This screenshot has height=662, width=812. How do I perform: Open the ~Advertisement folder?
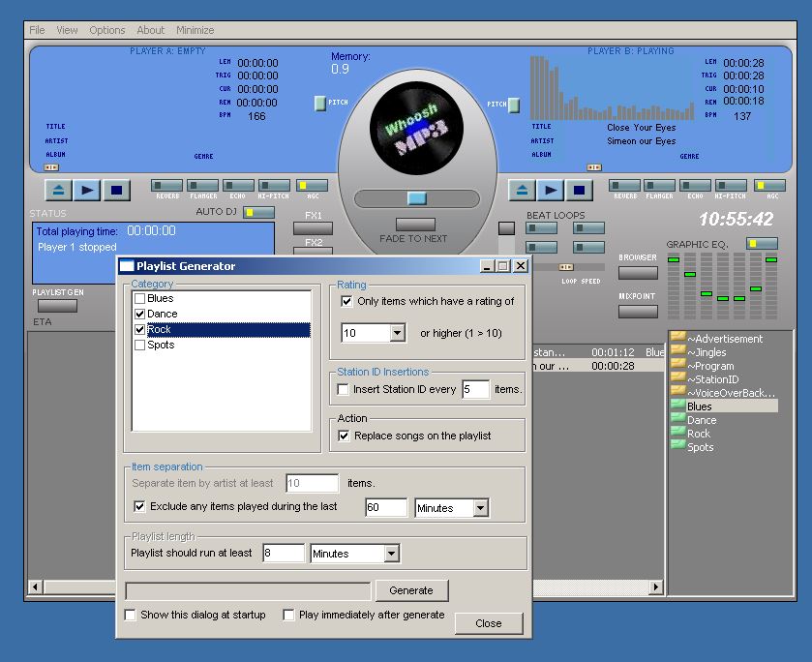coord(717,339)
